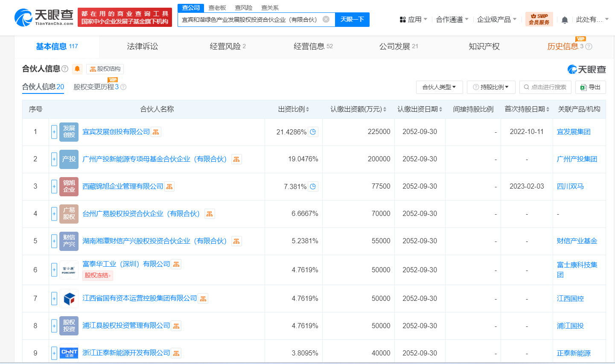Click the orange alert bell beside 合伙人信息
This screenshot has width=615, height=364.
click(x=77, y=69)
